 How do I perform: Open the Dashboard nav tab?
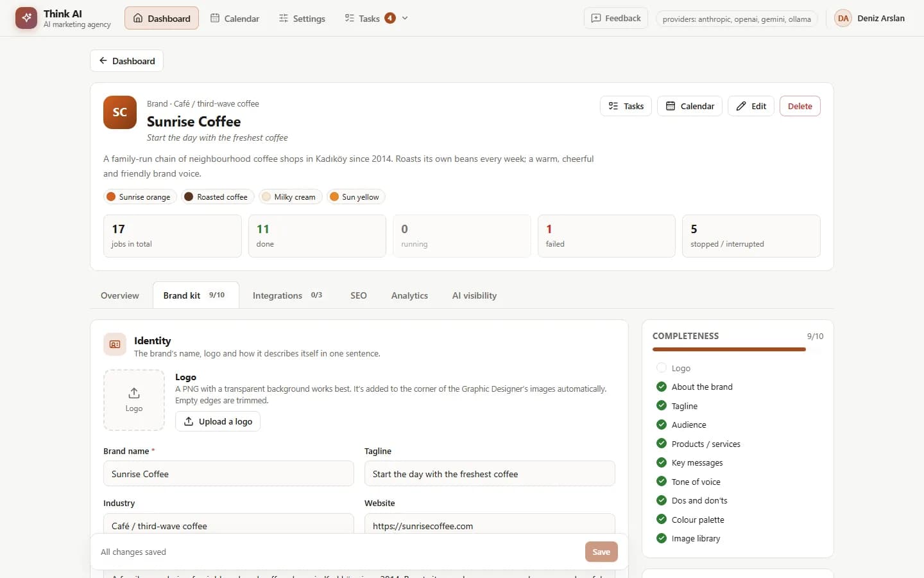162,18
